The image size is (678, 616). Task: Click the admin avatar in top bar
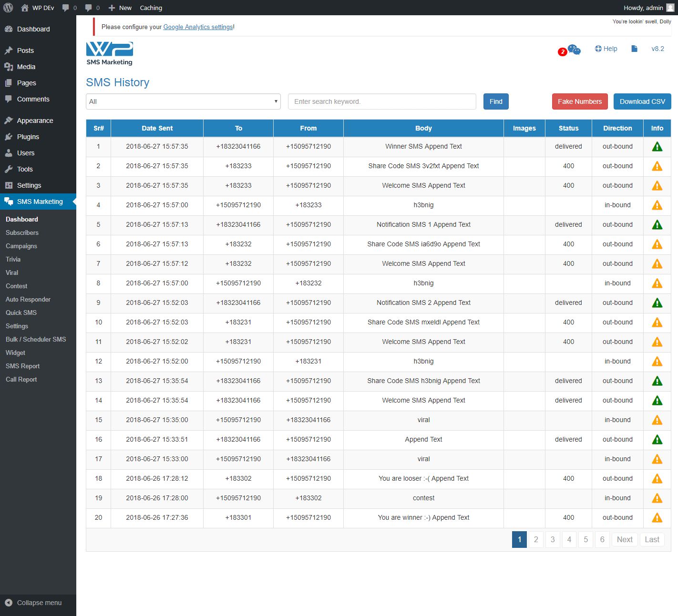(x=670, y=8)
